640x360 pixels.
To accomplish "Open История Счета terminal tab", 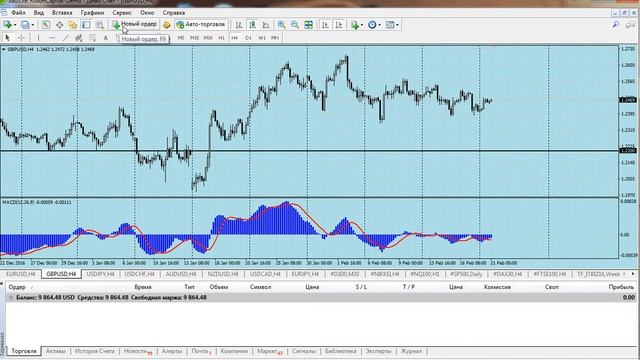I will pyautogui.click(x=95, y=351).
